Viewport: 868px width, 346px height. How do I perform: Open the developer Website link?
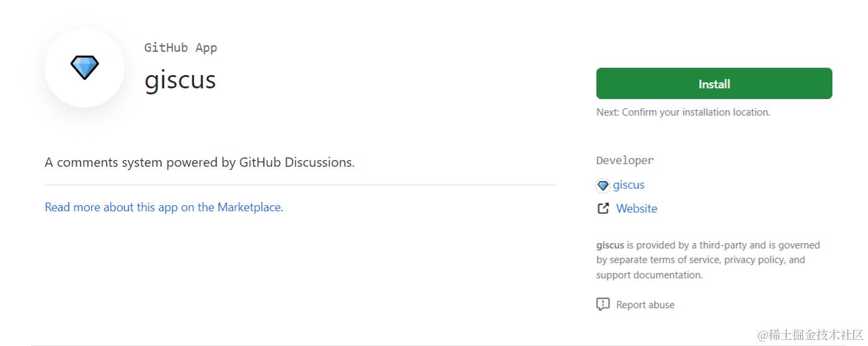636,209
